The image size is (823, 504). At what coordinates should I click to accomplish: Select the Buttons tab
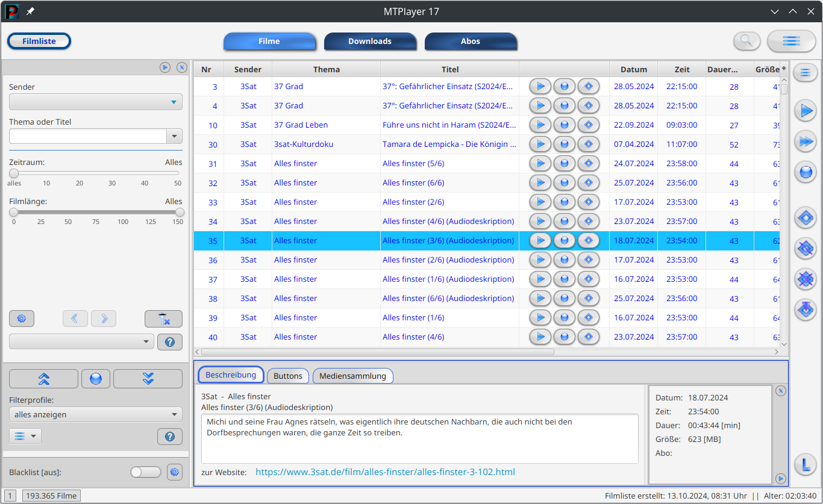coord(288,376)
